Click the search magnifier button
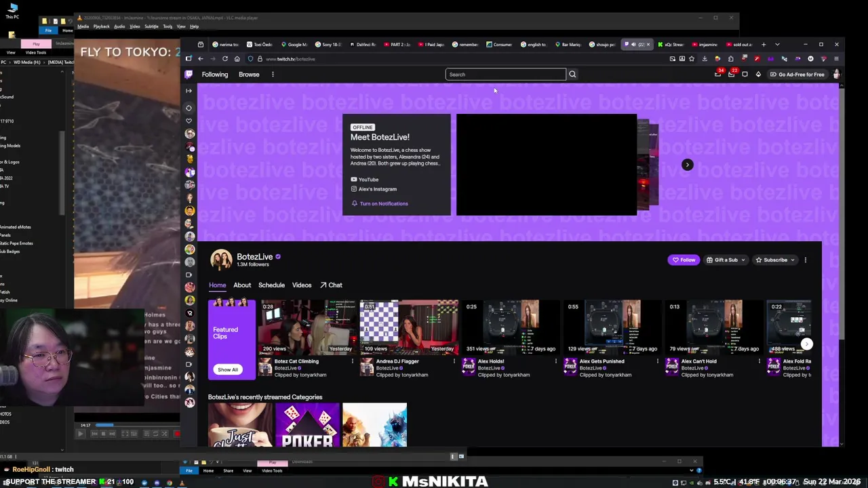Screen dimensions: 868x488 click(572, 75)
